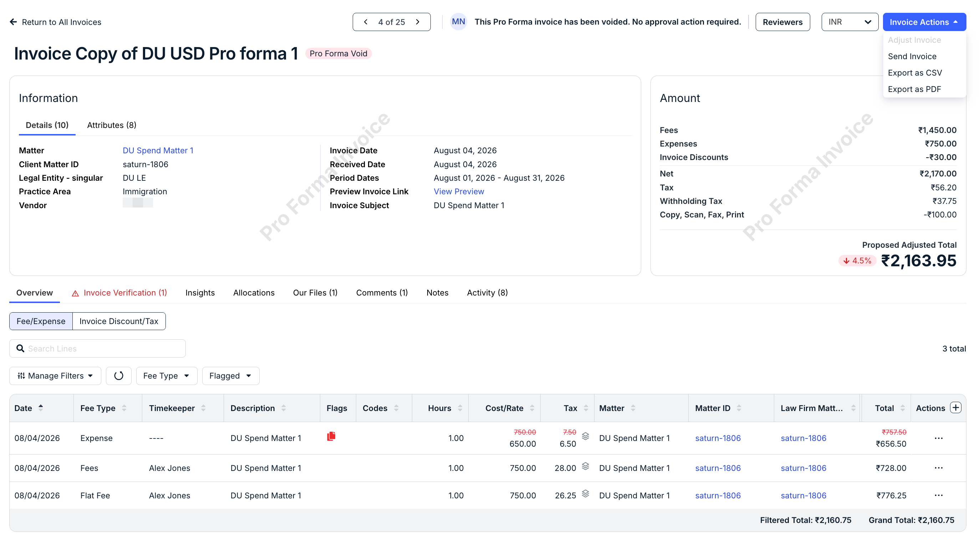Click tax layers icon on Fees row

click(586, 466)
